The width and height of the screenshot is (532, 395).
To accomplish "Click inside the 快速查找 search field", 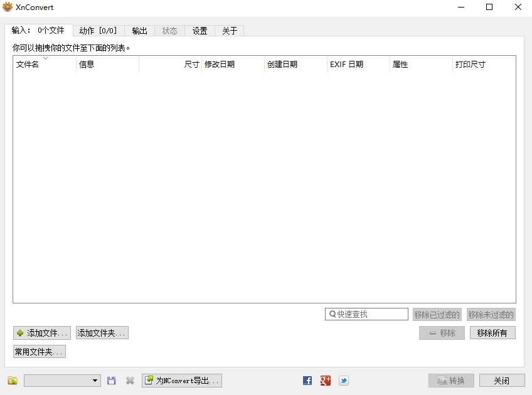I will click(366, 313).
